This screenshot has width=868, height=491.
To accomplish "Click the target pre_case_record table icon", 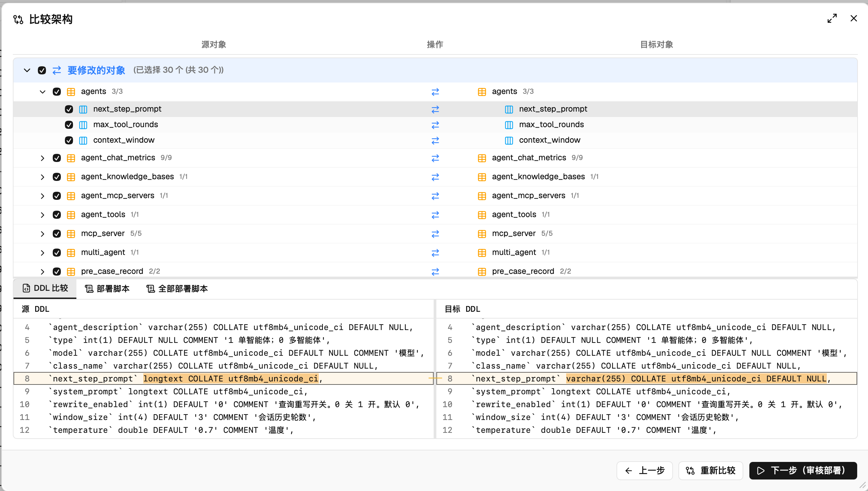I will click(x=482, y=272).
